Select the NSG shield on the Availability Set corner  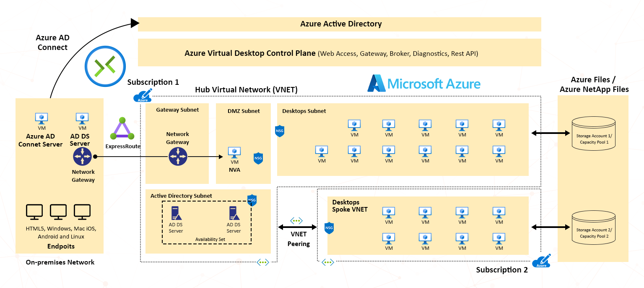252,201
